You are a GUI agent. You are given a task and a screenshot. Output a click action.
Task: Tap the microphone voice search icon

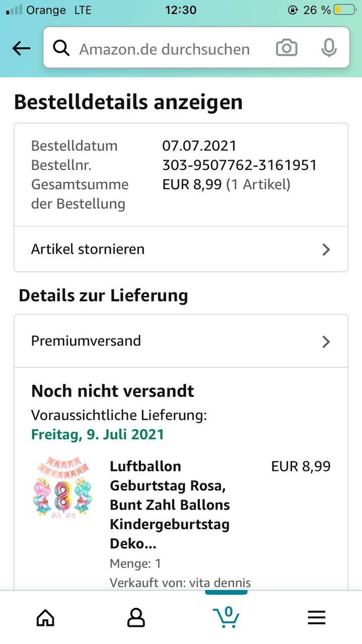click(329, 48)
